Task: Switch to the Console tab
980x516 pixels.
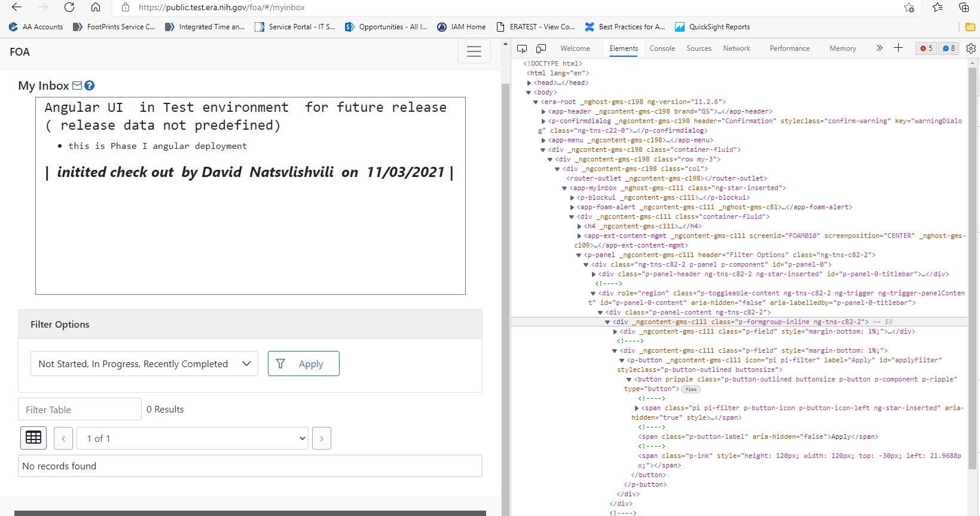Action: coord(662,48)
